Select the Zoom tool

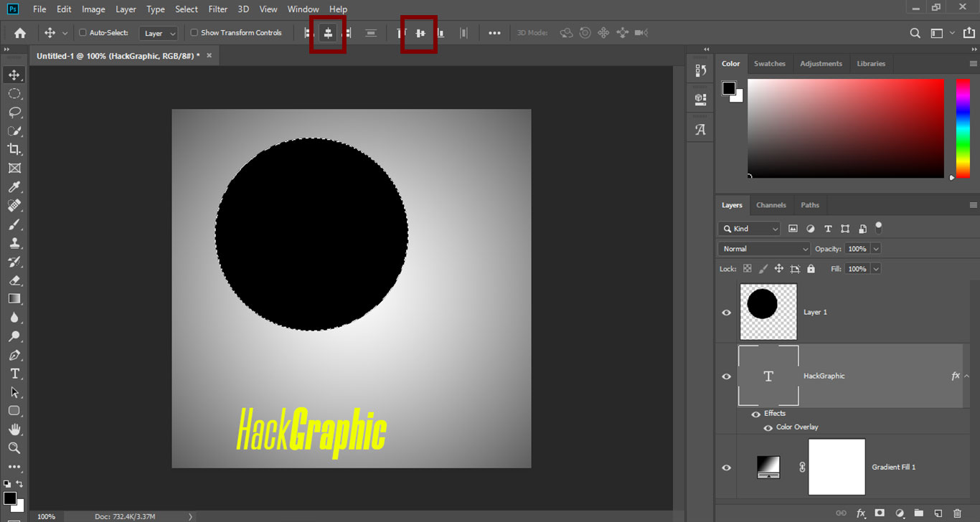(14, 448)
